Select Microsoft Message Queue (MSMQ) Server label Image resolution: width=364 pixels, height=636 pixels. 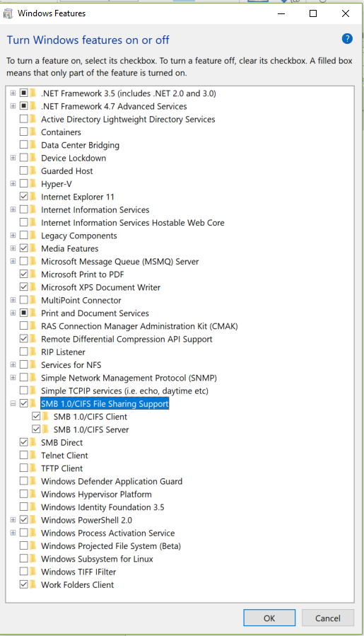click(x=120, y=261)
